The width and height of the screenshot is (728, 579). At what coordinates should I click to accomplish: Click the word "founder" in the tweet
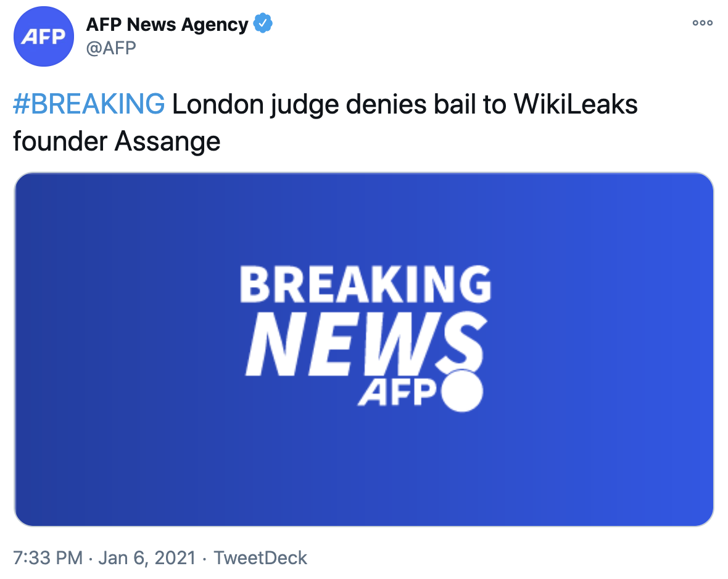[59, 141]
